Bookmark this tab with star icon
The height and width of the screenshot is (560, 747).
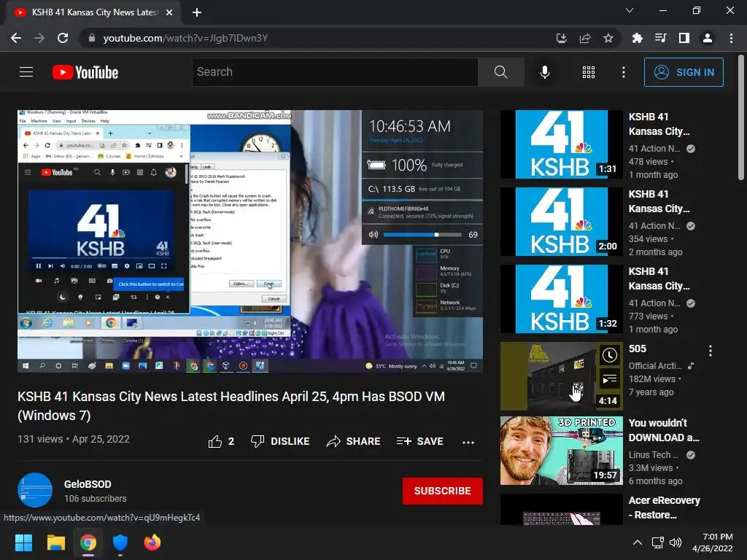click(608, 38)
